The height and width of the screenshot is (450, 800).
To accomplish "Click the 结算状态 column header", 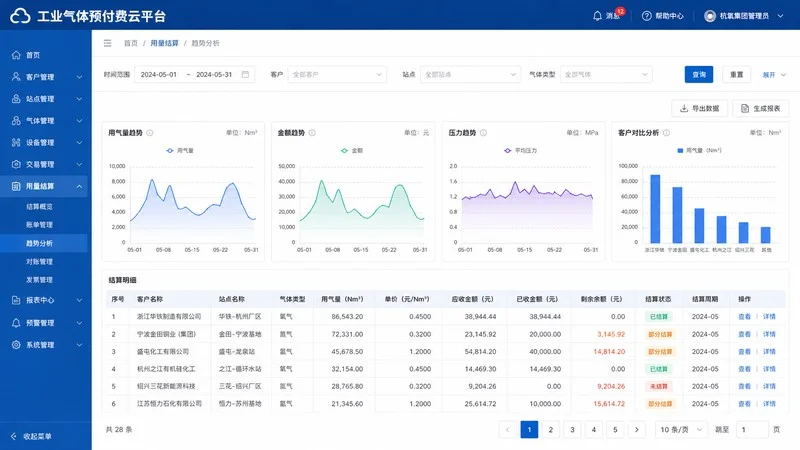I will click(658, 299).
